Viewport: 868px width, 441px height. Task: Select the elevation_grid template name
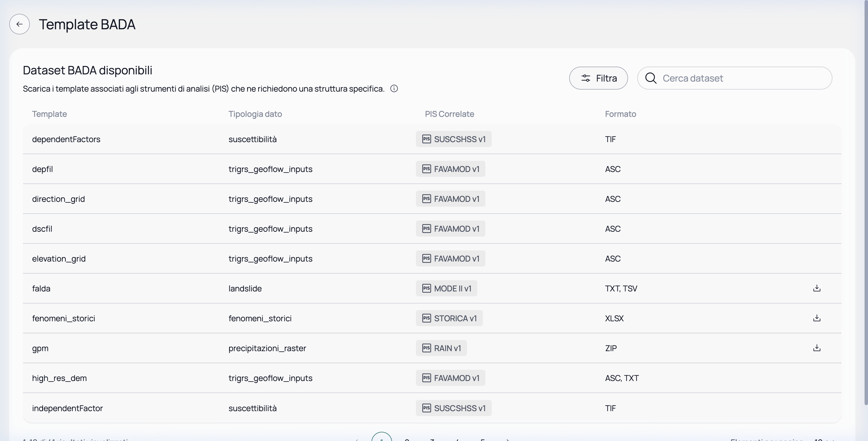[x=59, y=259]
